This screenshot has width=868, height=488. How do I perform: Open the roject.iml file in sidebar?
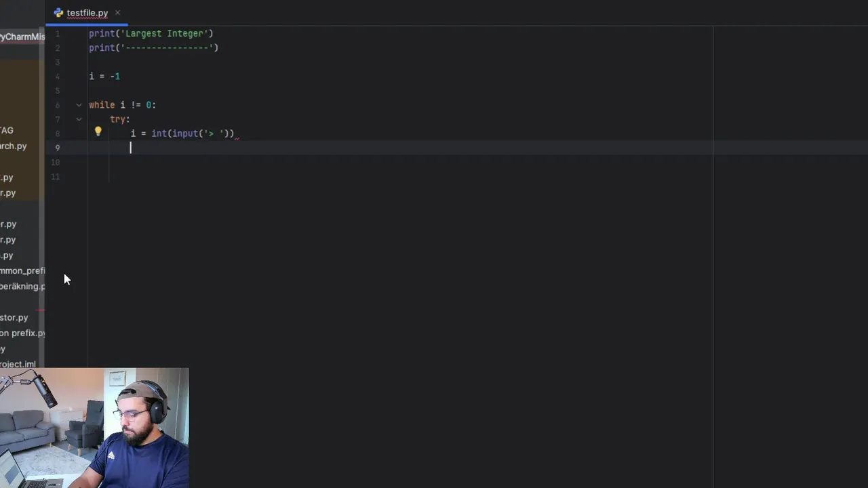[x=18, y=364]
